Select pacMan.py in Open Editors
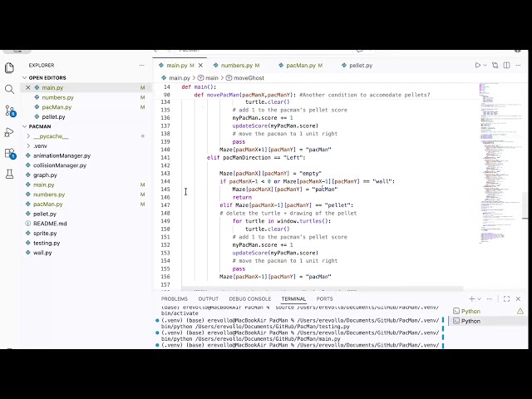The height and width of the screenshot is (399, 532). click(x=57, y=107)
